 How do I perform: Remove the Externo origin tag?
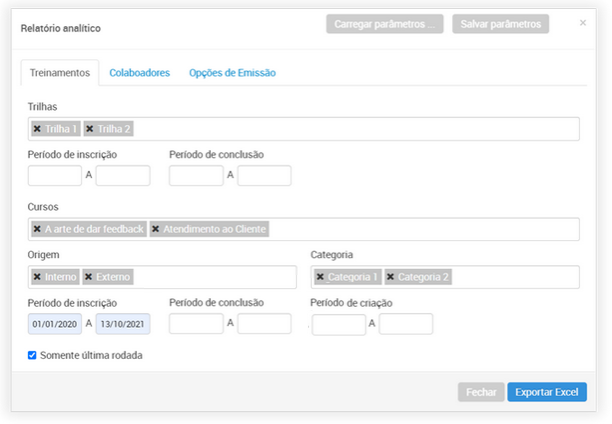point(89,277)
